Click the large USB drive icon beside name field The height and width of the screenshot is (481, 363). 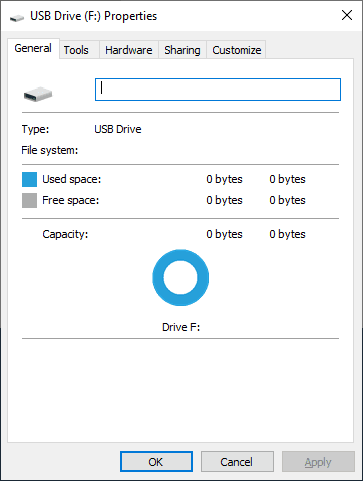tap(38, 94)
